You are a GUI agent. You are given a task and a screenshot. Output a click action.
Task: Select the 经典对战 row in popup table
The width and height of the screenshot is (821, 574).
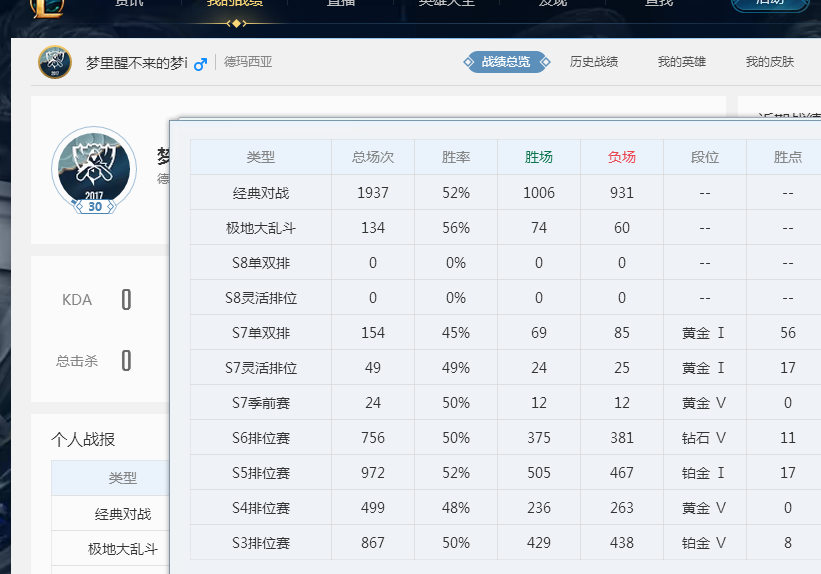pos(506,193)
